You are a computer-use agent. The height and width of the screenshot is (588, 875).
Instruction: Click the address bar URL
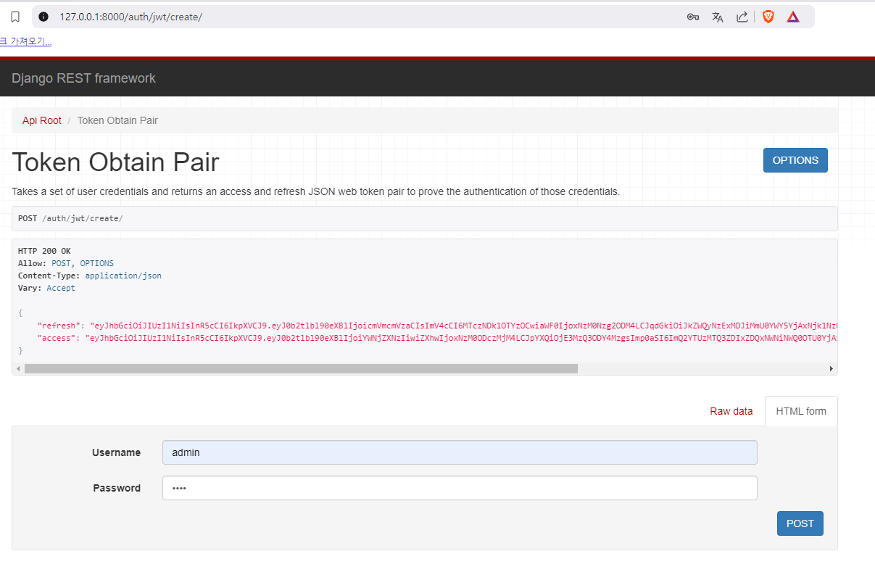pos(130,17)
